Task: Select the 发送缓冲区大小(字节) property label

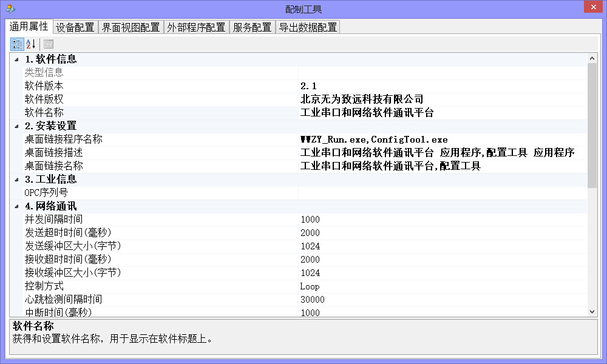Action: click(73, 246)
